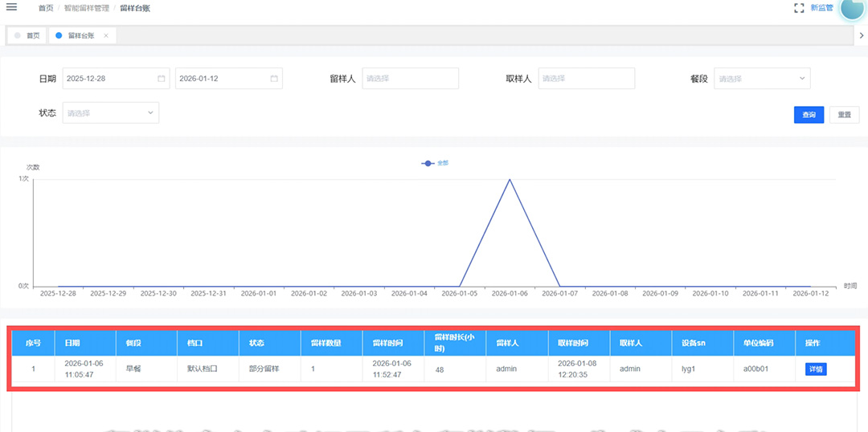Focus the start date field 2025-12-28
Screen dimensions: 868x432
point(115,79)
